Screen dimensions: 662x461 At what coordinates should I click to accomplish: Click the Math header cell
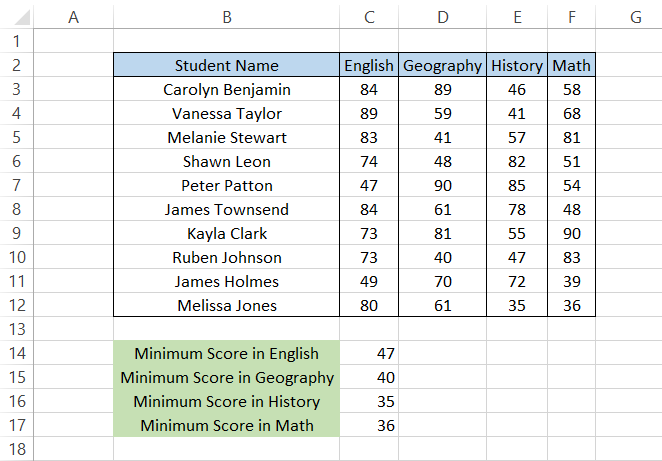pos(571,66)
